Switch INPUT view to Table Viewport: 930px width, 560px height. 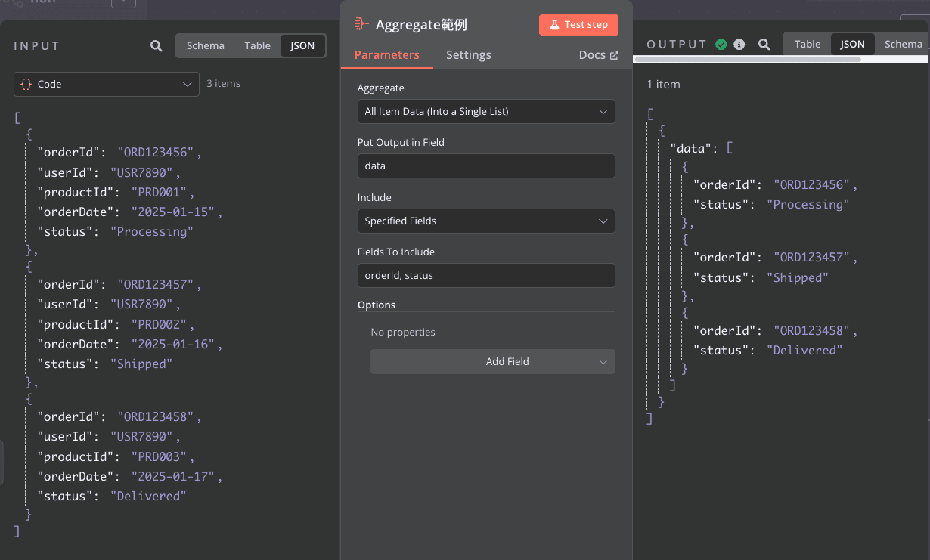pos(257,45)
